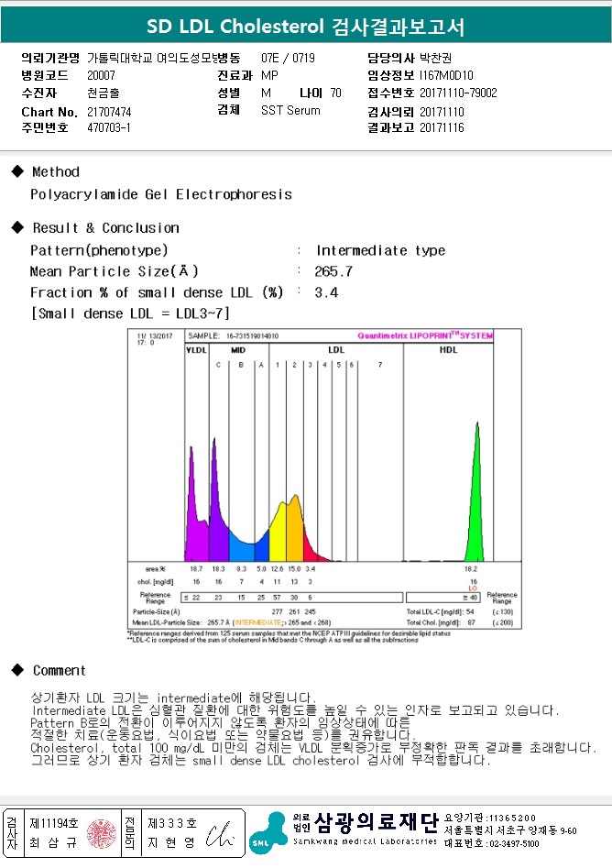Click the report title SD LDL Cholesterol 검사결과보고서
This screenshot has height=868, width=612.
pyautogui.click(x=305, y=27)
